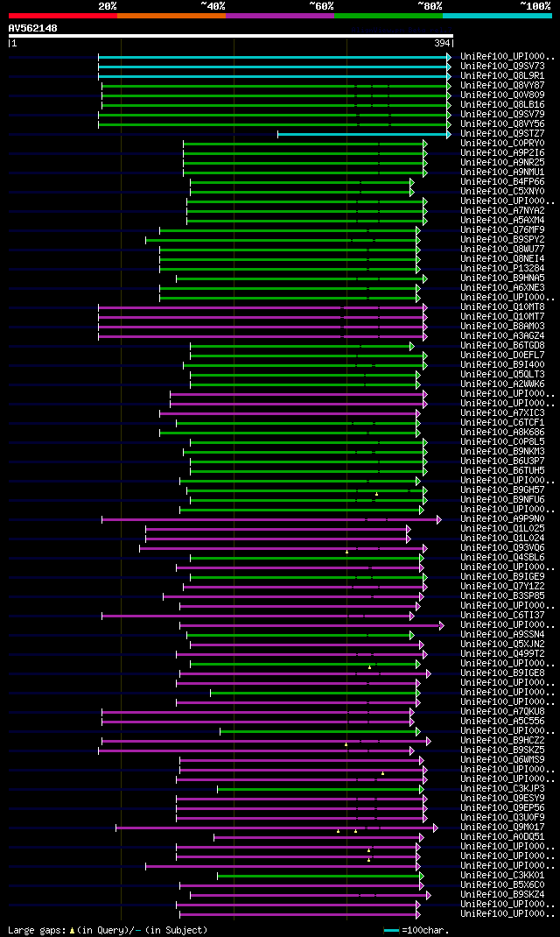Click the UniRef100_A9NR25 label
This screenshot has height=937, width=560.
tap(502, 163)
